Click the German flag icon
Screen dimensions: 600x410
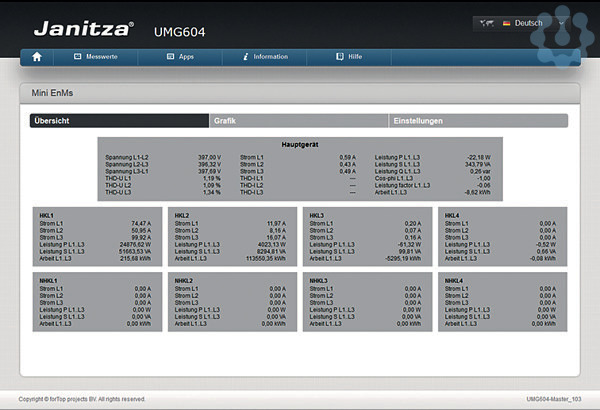[507, 23]
